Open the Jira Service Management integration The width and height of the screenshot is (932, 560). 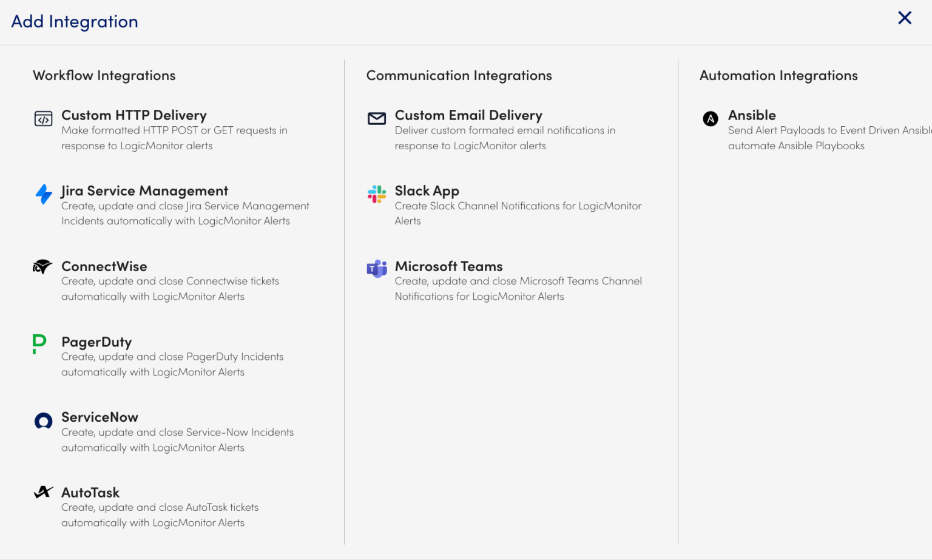144,191
